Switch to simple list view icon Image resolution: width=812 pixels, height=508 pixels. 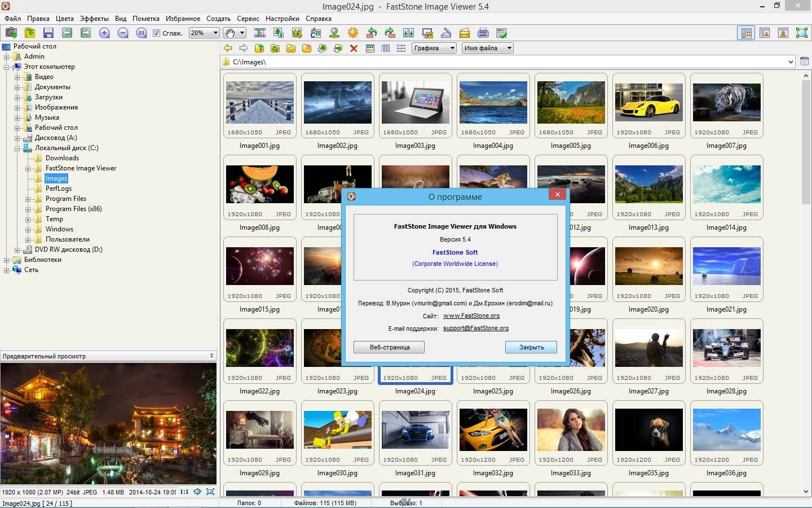pos(401,48)
